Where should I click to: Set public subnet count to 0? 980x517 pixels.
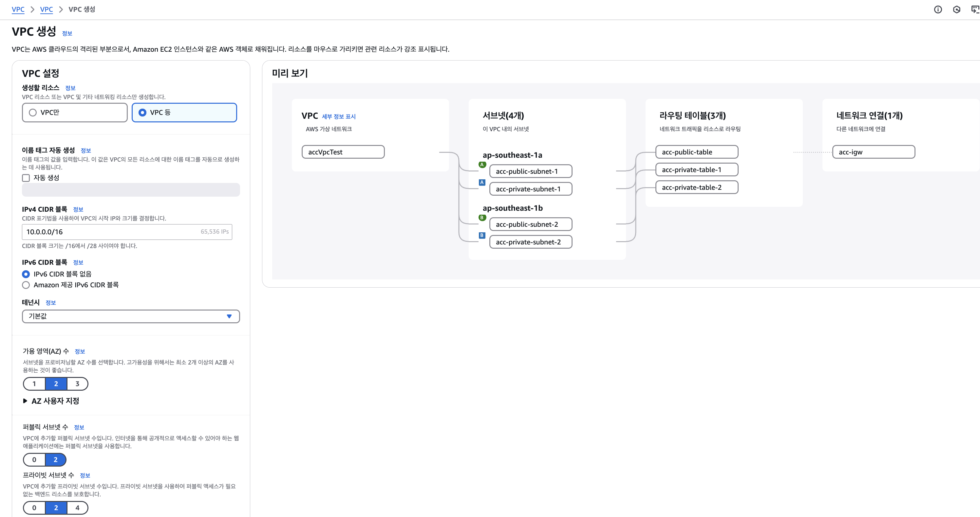coord(34,460)
